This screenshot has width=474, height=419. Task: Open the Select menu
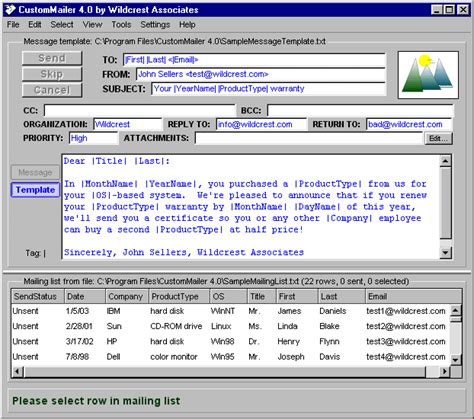[62, 25]
